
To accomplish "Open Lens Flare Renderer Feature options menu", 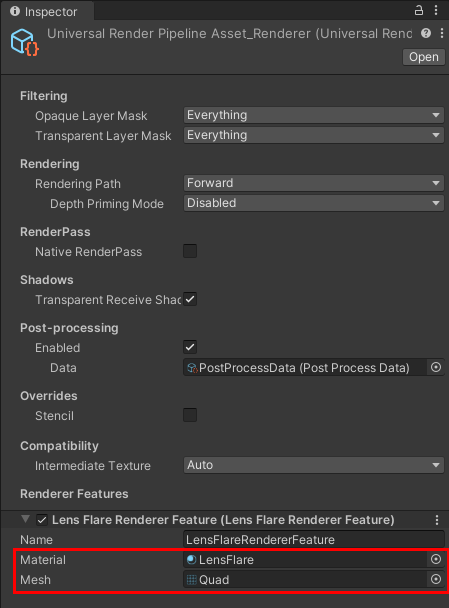I will [437, 520].
